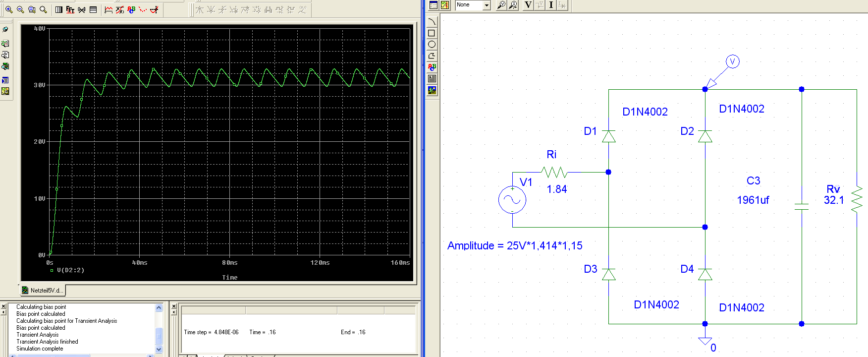Viewport: 868px width, 357px height.
Task: Click the Cursor Trough icon
Action: (211, 9)
